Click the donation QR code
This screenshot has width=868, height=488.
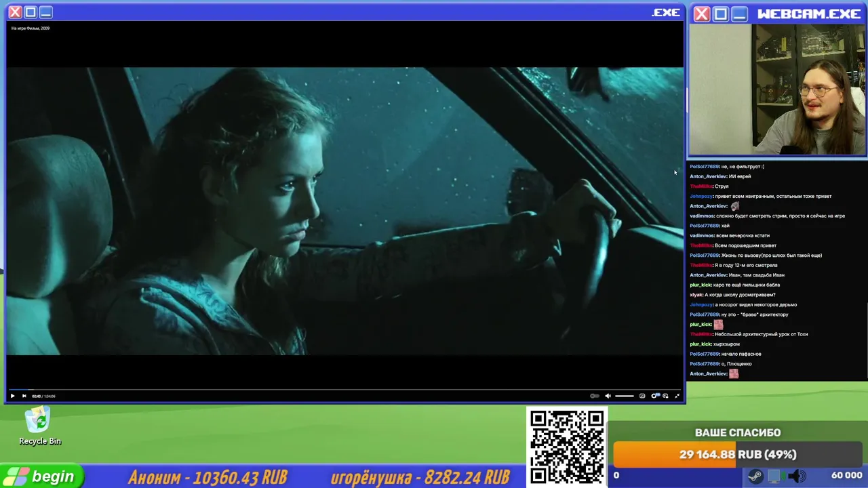[567, 447]
